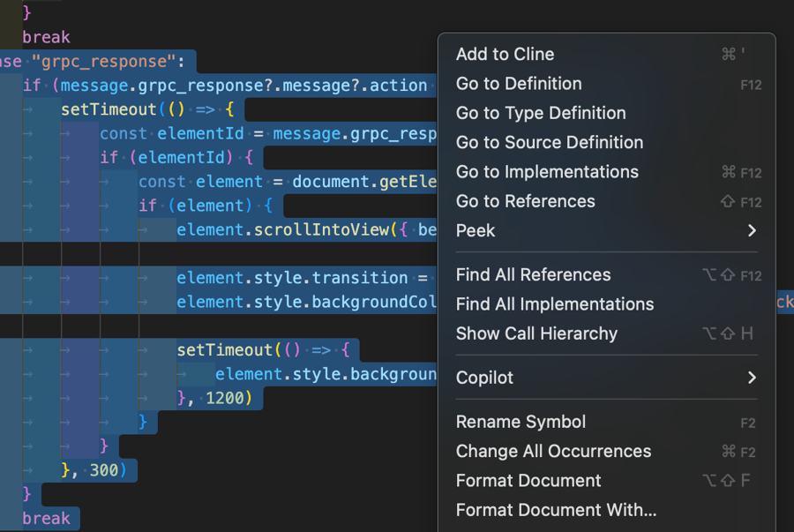Choose "Find All References"
Screen dimensions: 794x532
click(533, 274)
